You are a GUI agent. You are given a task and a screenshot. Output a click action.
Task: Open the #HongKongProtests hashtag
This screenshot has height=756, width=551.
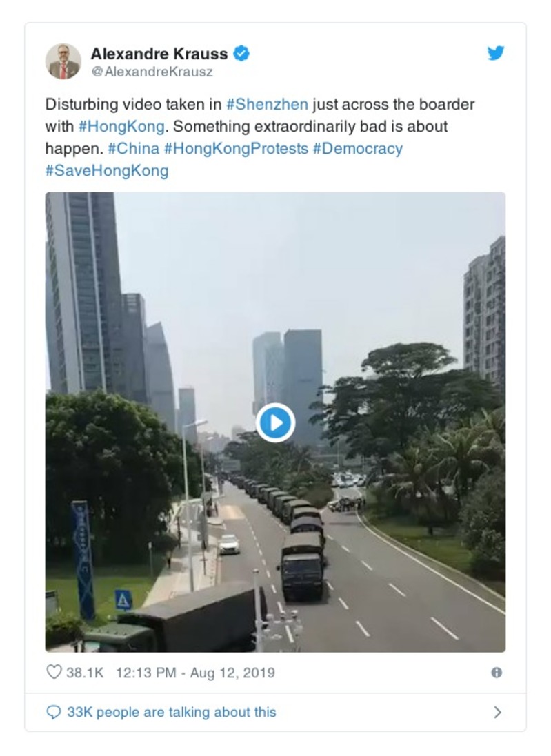[236, 149]
